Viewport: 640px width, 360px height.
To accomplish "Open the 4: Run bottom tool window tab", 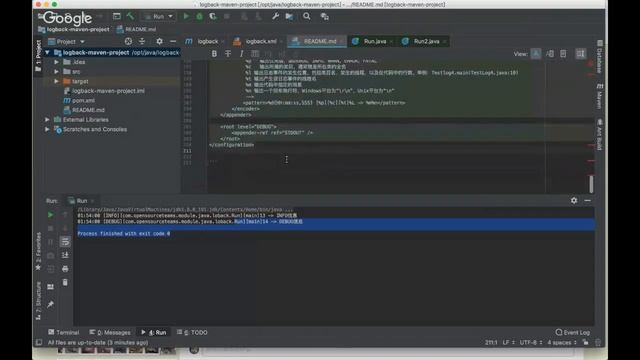I will tap(154, 332).
